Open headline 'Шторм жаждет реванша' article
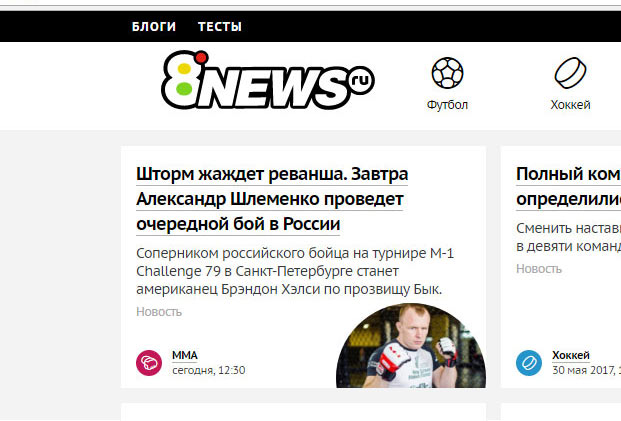This screenshot has height=421, width=621. tap(272, 199)
